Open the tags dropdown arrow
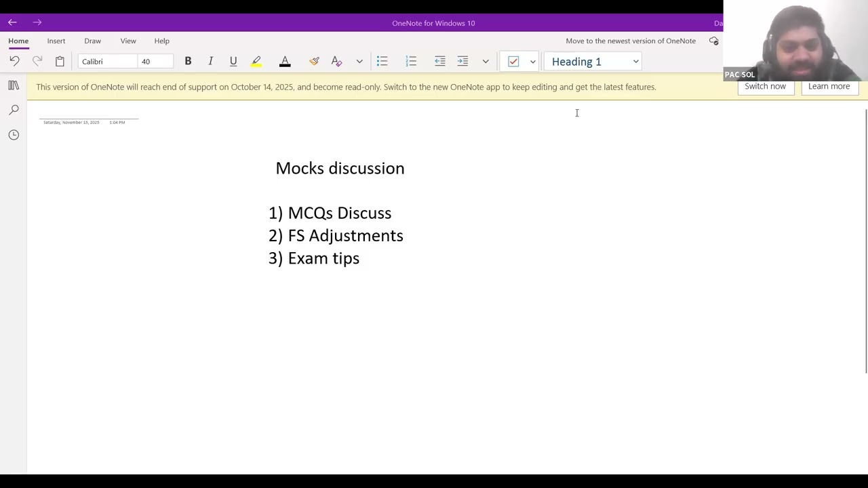Image resolution: width=868 pixels, height=488 pixels. click(x=533, y=62)
